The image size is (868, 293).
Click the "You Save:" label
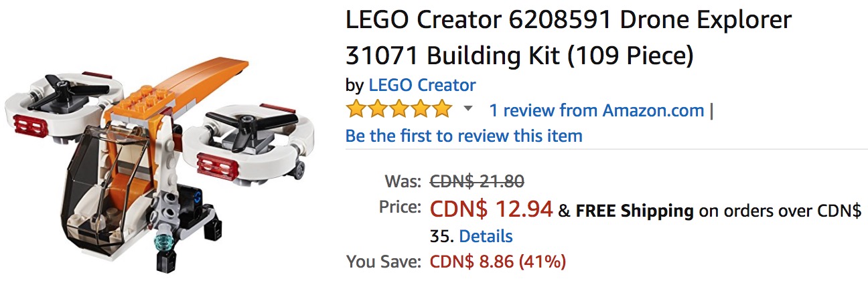tap(384, 262)
